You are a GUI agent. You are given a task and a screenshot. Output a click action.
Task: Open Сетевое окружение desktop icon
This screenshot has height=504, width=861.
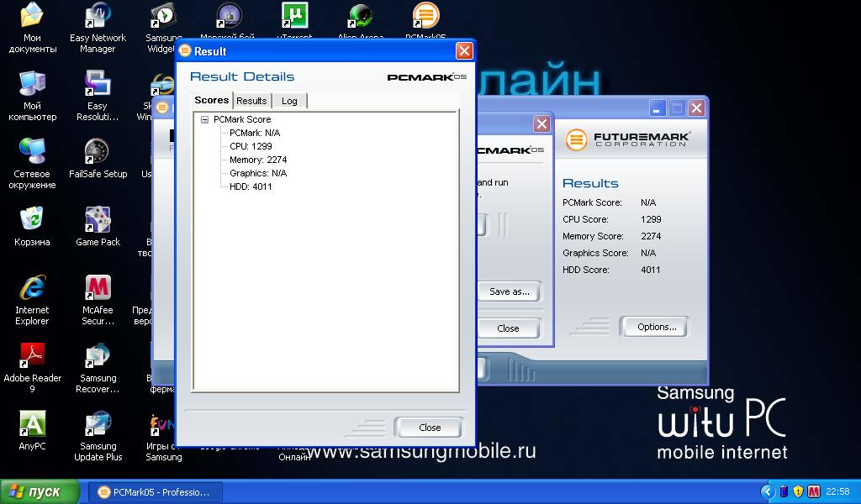32,164
